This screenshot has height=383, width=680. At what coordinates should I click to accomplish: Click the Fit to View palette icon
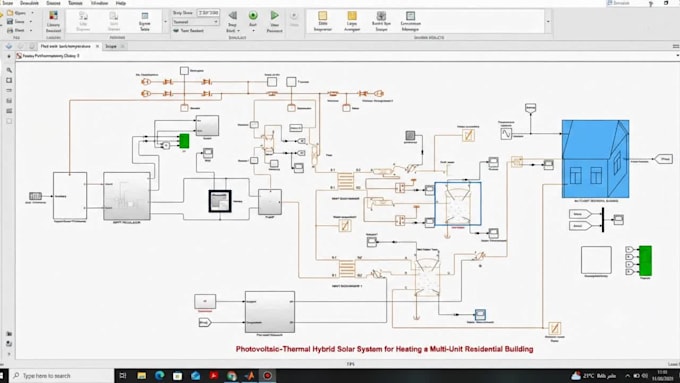[9, 81]
